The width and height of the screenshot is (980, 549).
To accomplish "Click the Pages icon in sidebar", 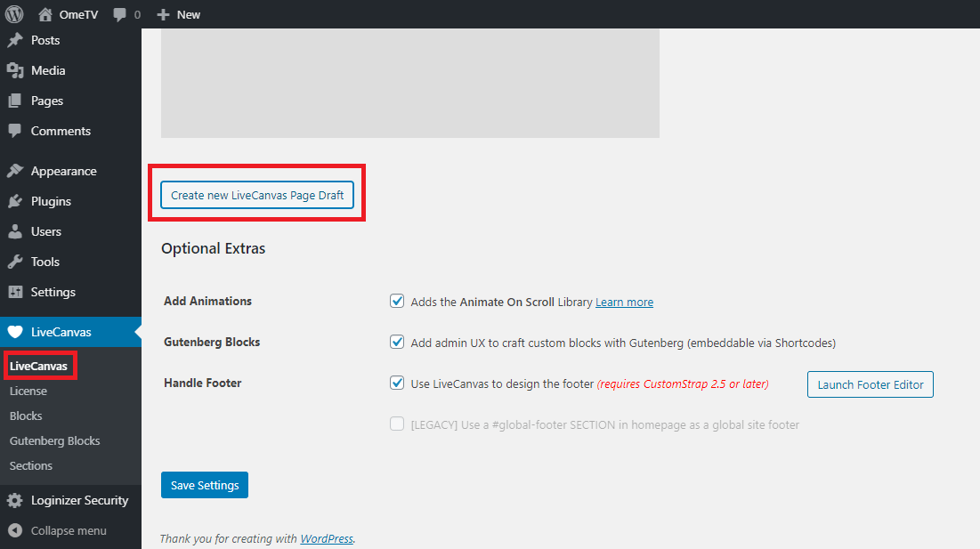I will pos(15,101).
